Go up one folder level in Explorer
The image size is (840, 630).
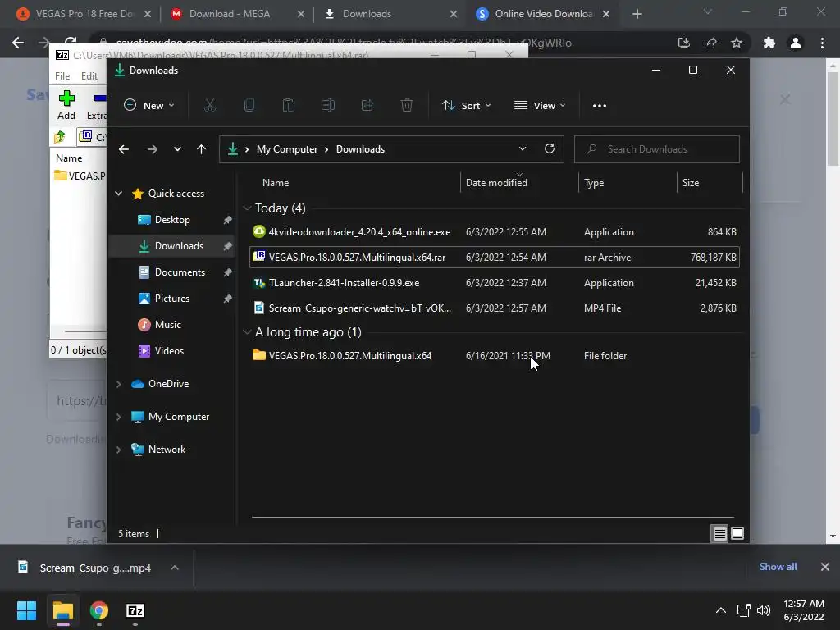202,149
